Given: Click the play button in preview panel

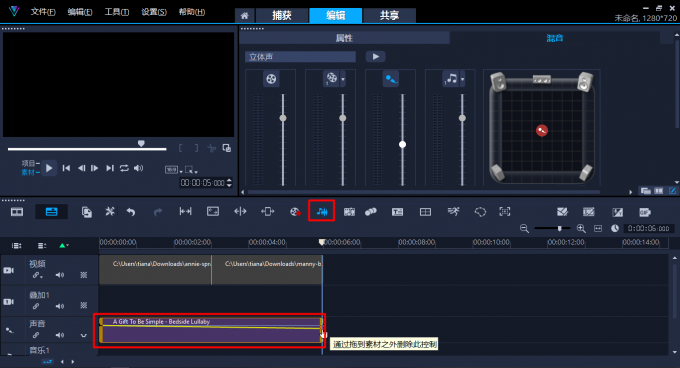Looking at the screenshot, I should (x=49, y=168).
